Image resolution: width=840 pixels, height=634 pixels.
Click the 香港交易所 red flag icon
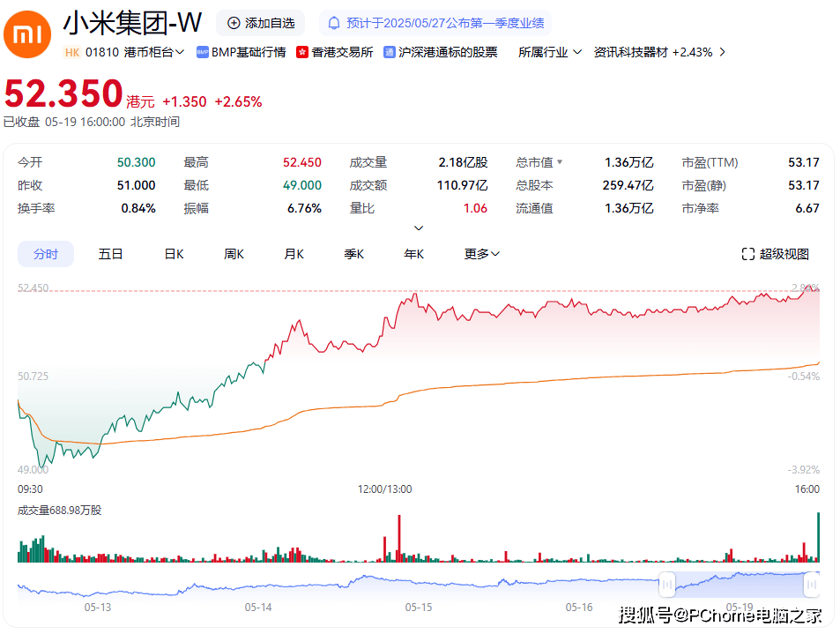(302, 53)
